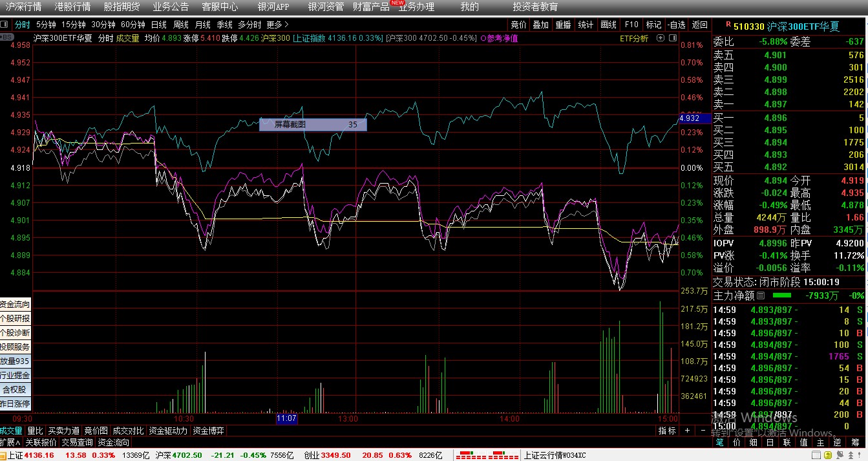Open 资金流向 in the left sidebar
This screenshot has width=868, height=461.
[x=15, y=305]
